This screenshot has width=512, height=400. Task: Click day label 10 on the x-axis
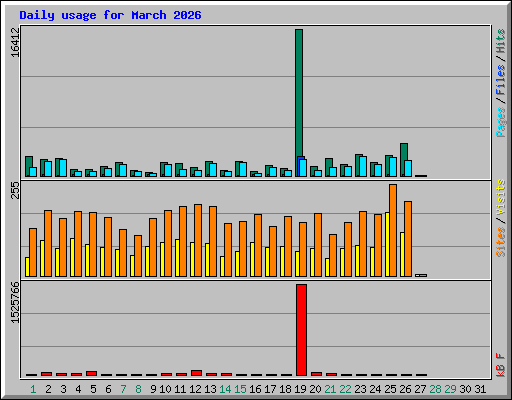tap(165, 389)
